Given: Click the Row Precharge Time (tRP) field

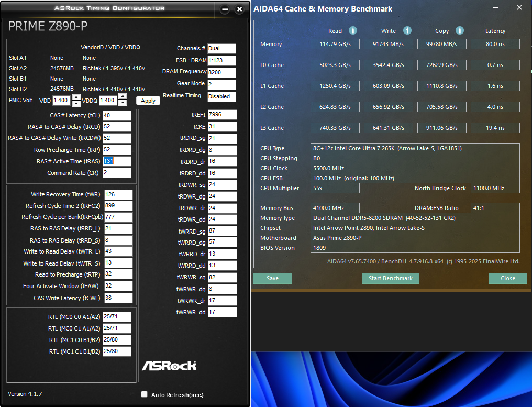Looking at the screenshot, I should [117, 150].
